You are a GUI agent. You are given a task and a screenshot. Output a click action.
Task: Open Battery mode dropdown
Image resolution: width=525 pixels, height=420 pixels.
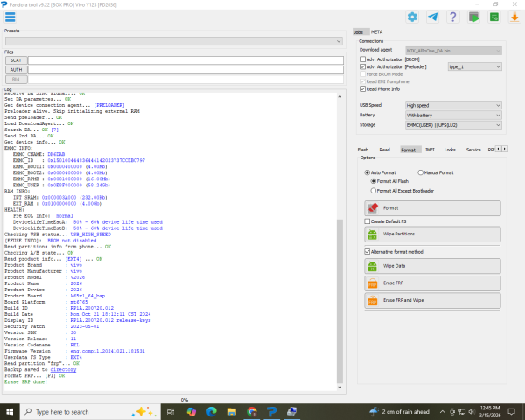[453, 115]
